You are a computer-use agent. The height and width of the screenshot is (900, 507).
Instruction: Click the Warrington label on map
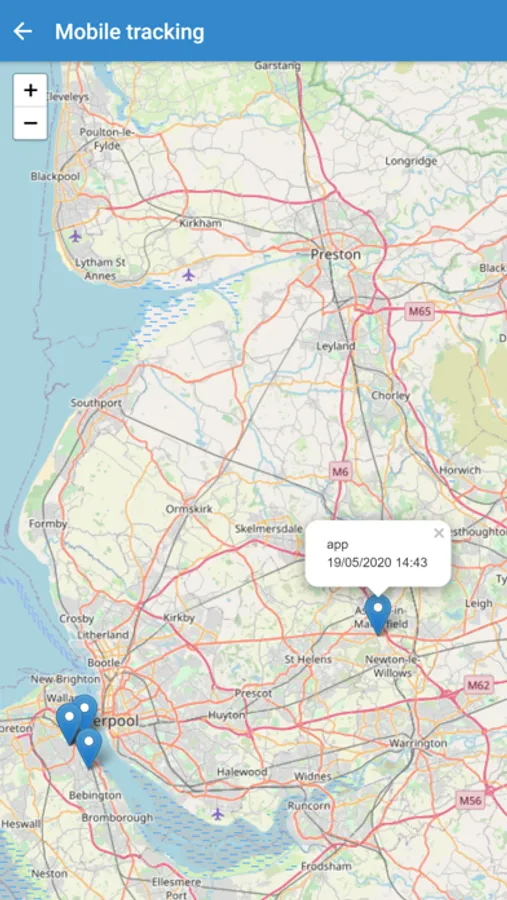tap(418, 743)
